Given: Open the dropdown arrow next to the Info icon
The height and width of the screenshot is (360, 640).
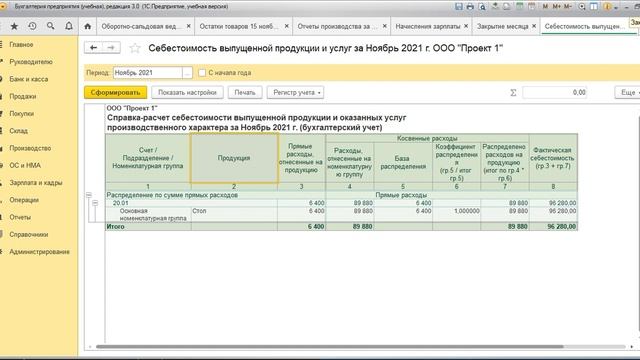Looking at the screenshot, I should tap(616, 7).
